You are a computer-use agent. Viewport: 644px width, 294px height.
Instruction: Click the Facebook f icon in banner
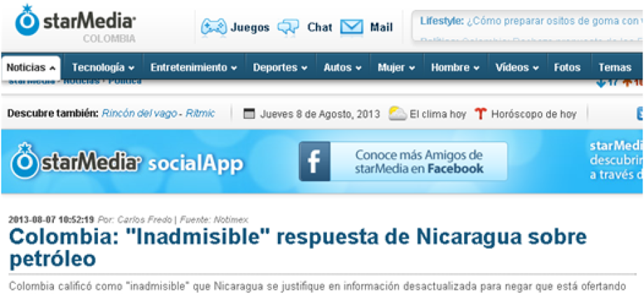pos(314,162)
